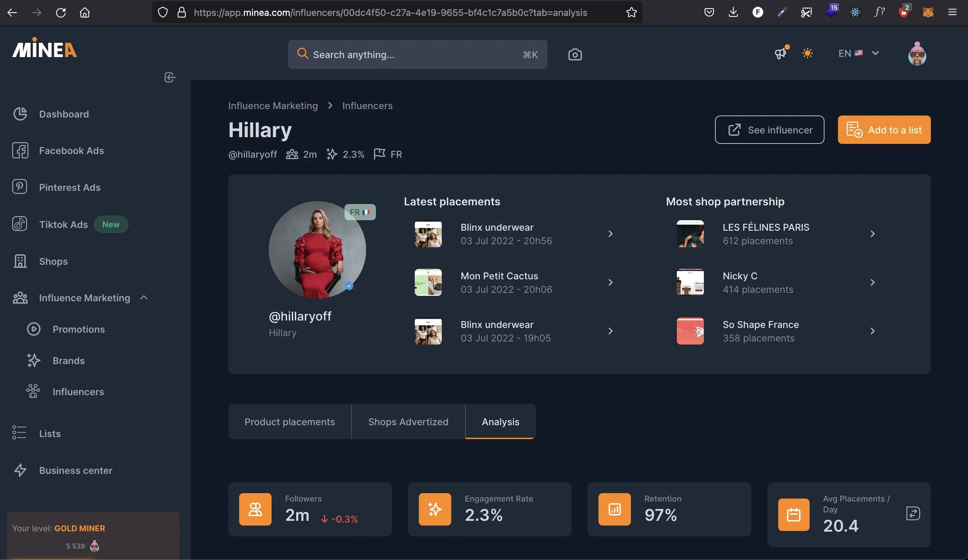Expand So Shape France partnership chevron

click(872, 331)
